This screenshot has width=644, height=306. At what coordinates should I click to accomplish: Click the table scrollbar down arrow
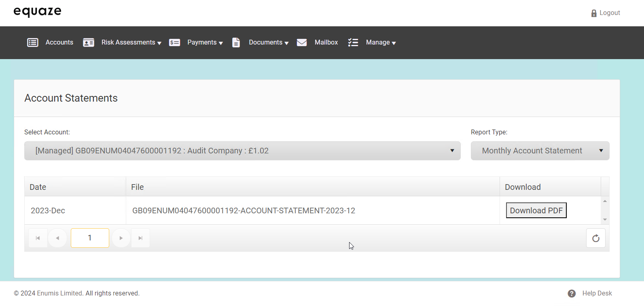coord(605,219)
